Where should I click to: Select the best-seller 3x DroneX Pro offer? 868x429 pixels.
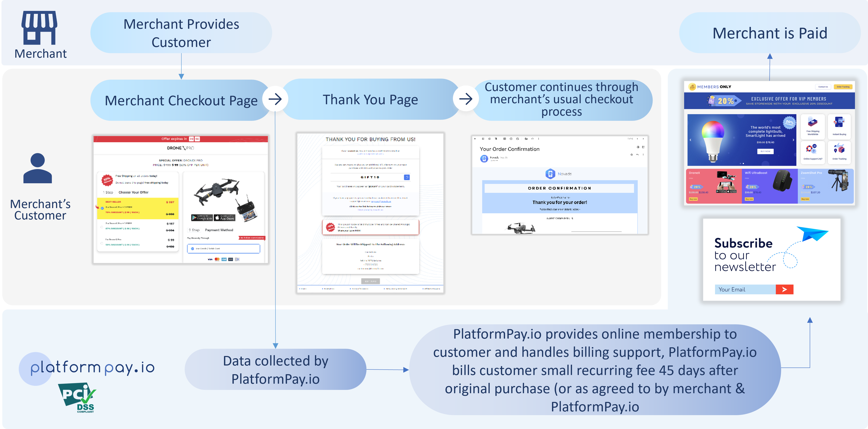pos(102,208)
